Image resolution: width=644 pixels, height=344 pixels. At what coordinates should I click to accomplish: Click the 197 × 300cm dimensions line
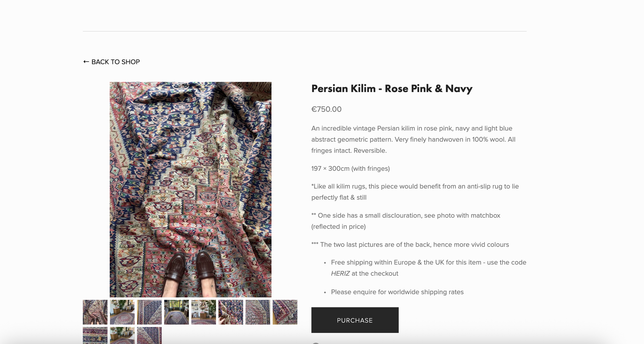[350, 169]
